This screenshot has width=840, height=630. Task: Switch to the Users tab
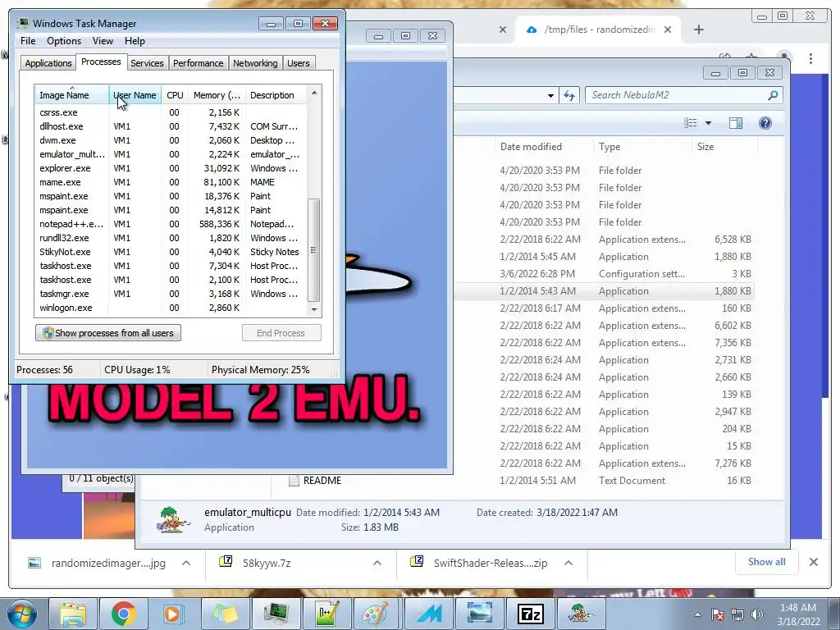pos(298,63)
